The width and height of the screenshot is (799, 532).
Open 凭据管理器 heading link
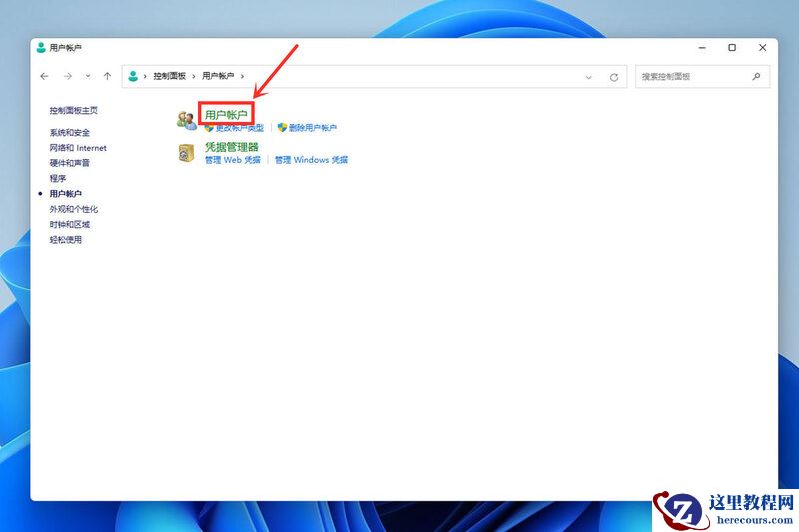click(232, 147)
